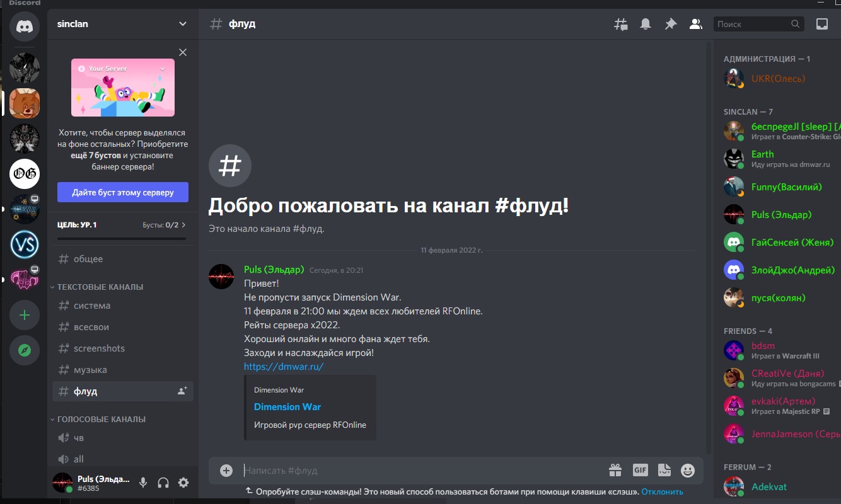Open система channel
The width and height of the screenshot is (841, 504).
click(x=123, y=306)
